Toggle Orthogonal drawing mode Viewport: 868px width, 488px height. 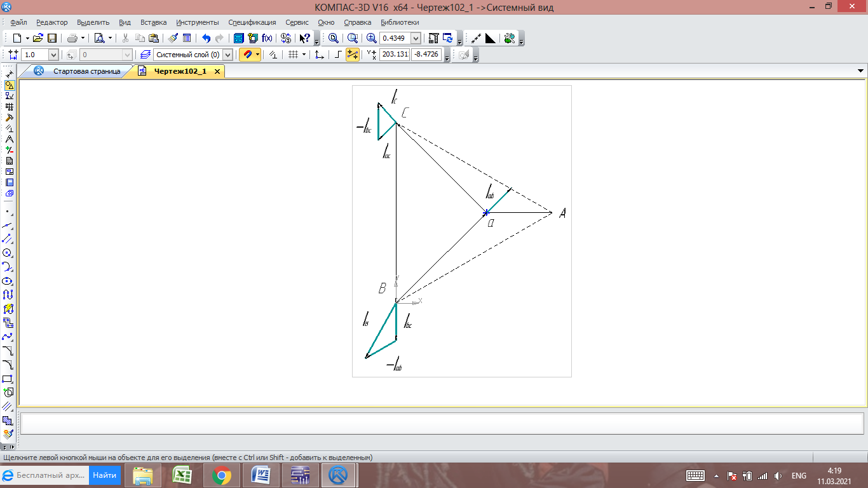point(338,55)
